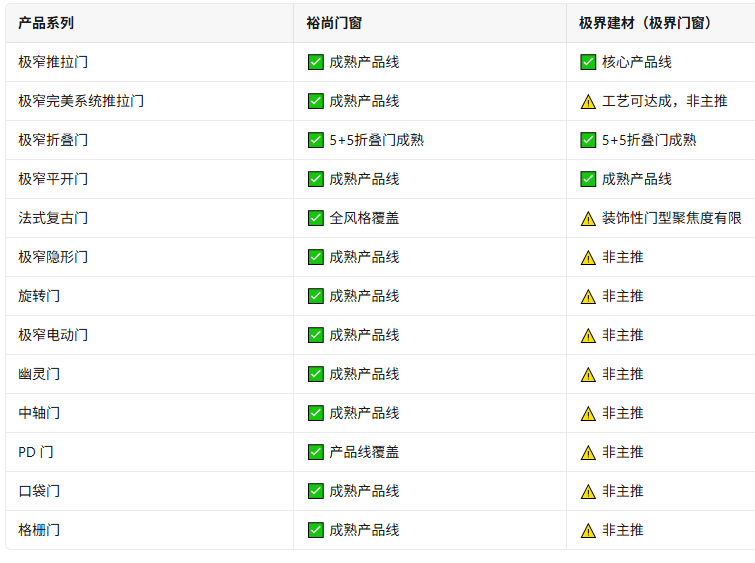Click green check in 幽灵门 row

315,374
